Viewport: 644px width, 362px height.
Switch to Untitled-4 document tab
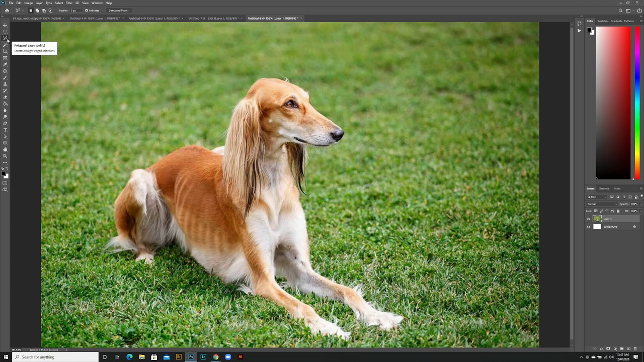95,18
